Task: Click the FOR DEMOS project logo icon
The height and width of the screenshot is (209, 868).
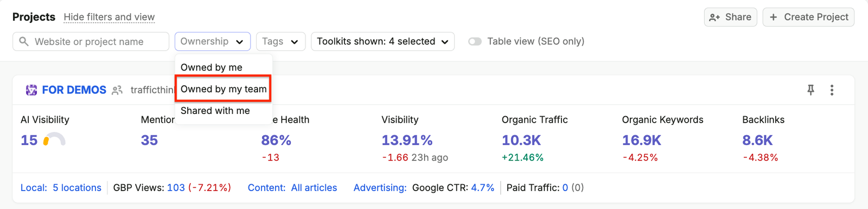Action: [x=31, y=90]
